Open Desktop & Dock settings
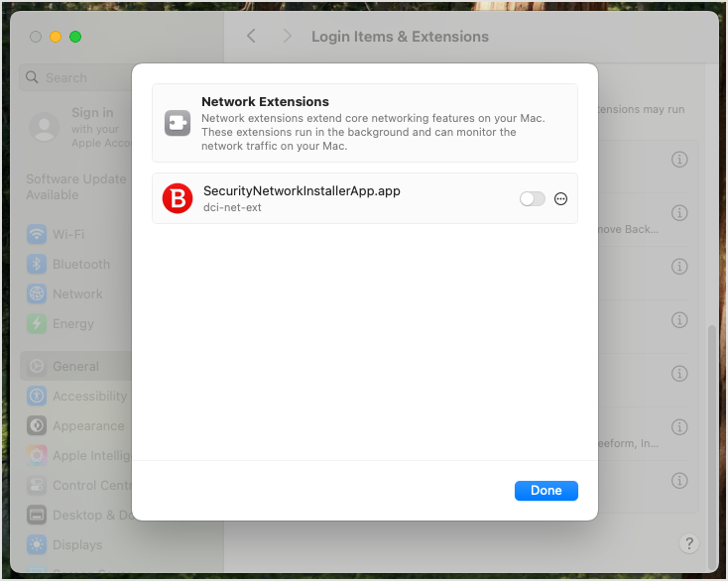This screenshot has width=728, height=581. pyautogui.click(x=76, y=515)
